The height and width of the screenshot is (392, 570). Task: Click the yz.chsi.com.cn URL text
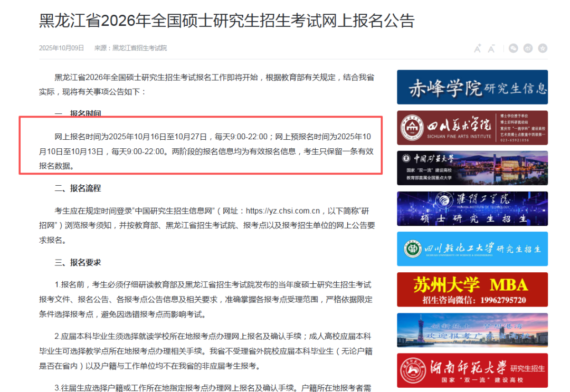[x=283, y=211]
